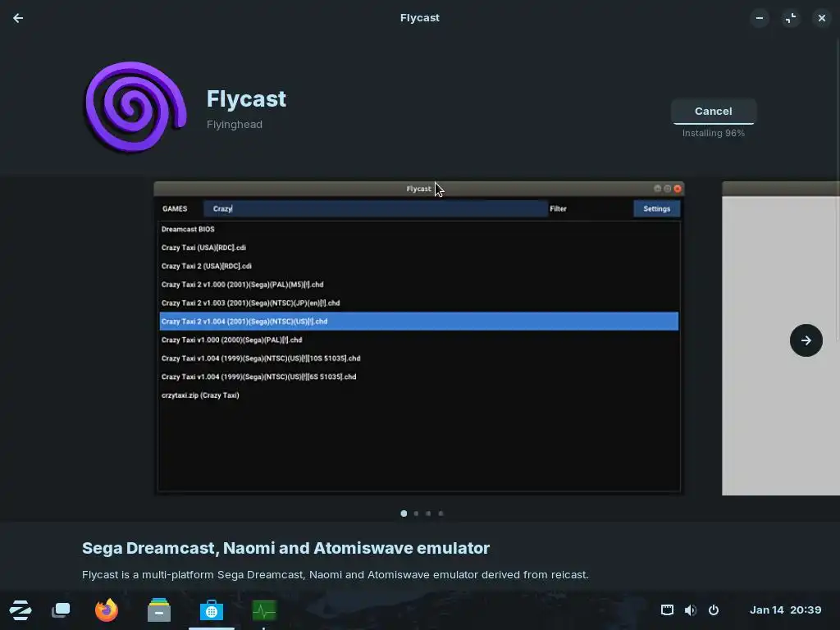The width and height of the screenshot is (840, 630).
Task: Select the third carousel page dot
Action: [428, 514]
